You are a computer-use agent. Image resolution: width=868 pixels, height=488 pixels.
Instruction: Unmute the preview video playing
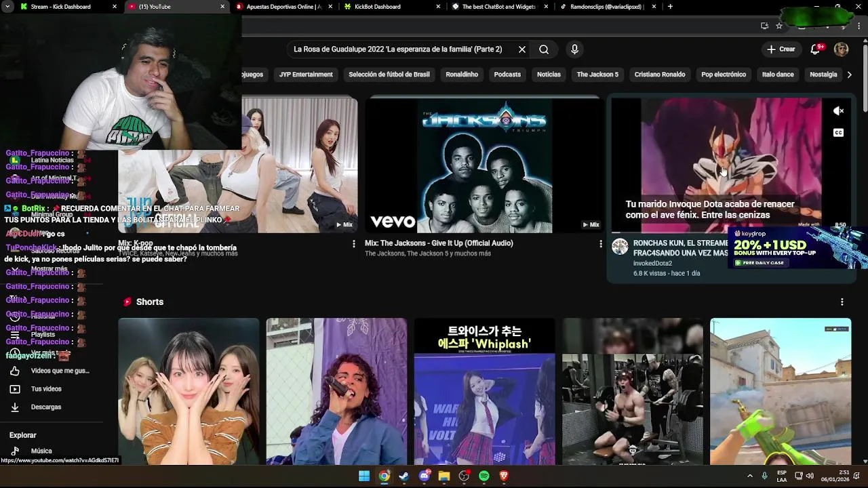[839, 110]
